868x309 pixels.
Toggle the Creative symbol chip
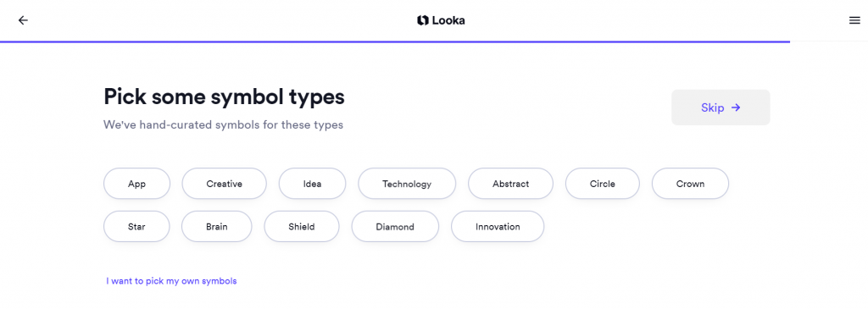224,184
